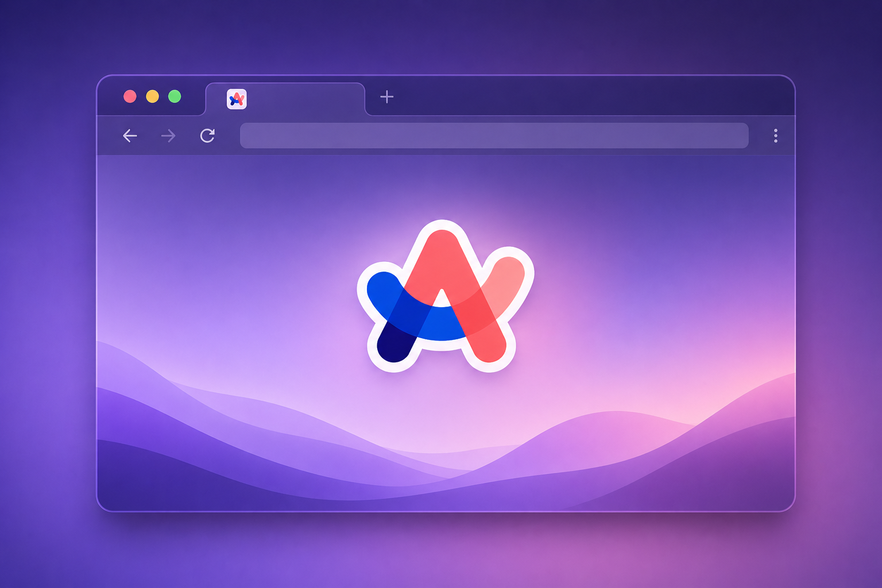Maximize the window with the green button
Image resolution: width=882 pixels, height=588 pixels.
pos(175,96)
